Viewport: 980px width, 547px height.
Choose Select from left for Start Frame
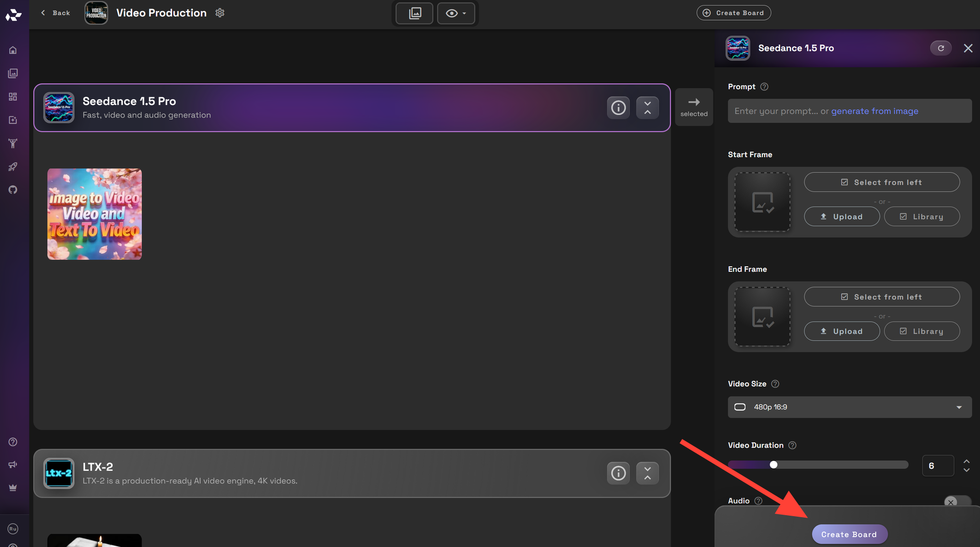[882, 182]
